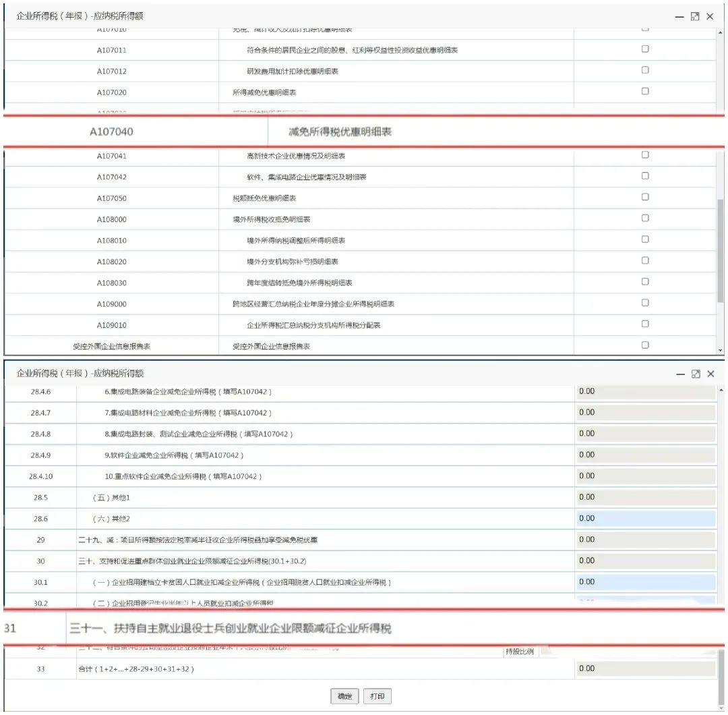Image resolution: width=728 pixels, height=715 pixels.
Task: Enable the A107041 高新技术企业 checkbox
Action: pos(645,154)
